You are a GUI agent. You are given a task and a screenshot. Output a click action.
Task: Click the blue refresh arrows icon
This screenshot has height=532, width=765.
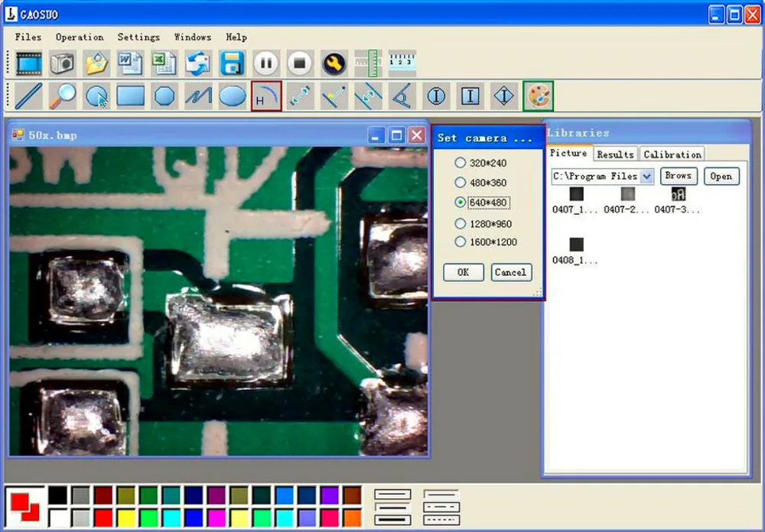[x=198, y=63]
